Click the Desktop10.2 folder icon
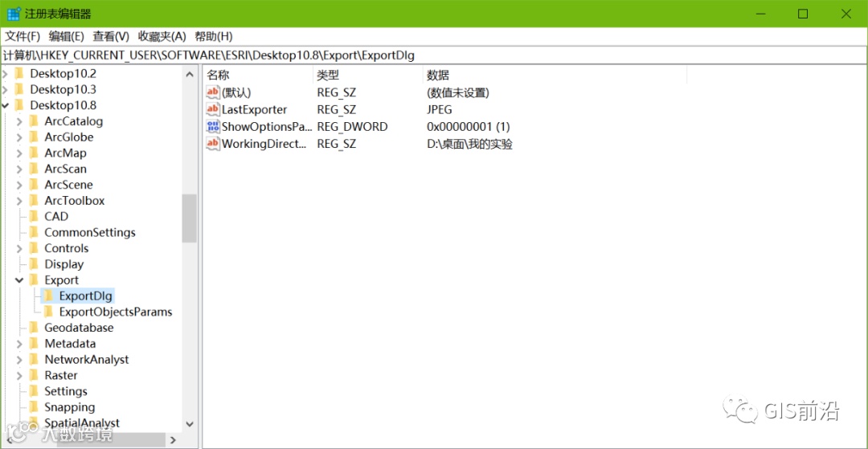This screenshot has width=868, height=449. click(x=19, y=73)
